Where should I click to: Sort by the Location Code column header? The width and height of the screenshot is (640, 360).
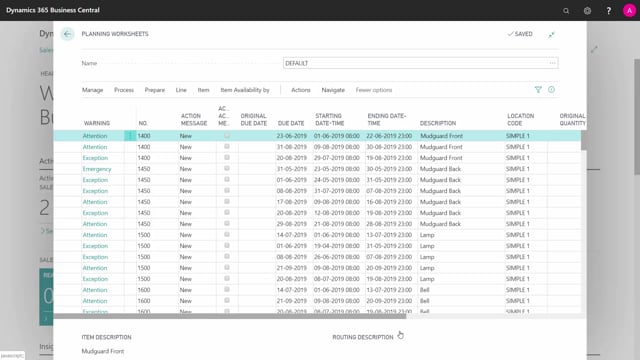click(x=520, y=120)
